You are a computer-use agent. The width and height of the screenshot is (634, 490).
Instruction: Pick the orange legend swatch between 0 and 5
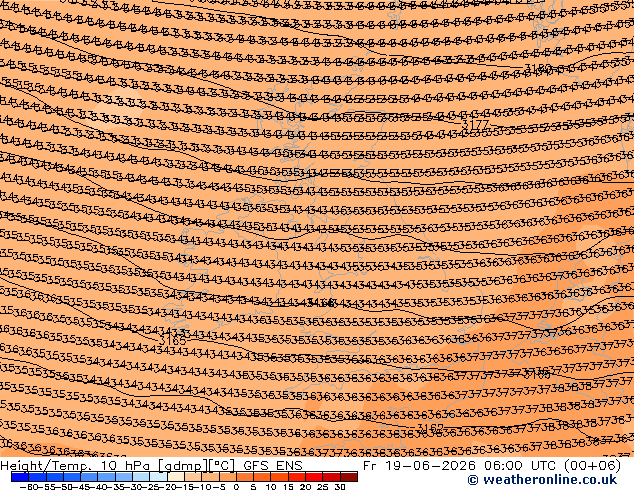tap(245, 477)
